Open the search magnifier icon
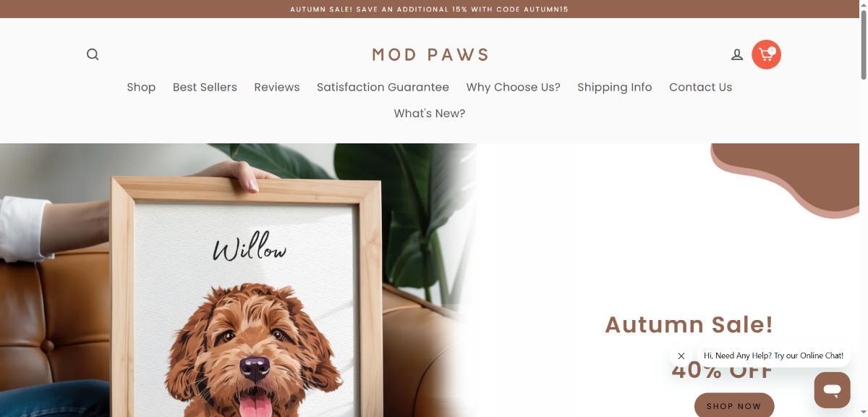Viewport: 868px width, 417px height. tap(93, 54)
